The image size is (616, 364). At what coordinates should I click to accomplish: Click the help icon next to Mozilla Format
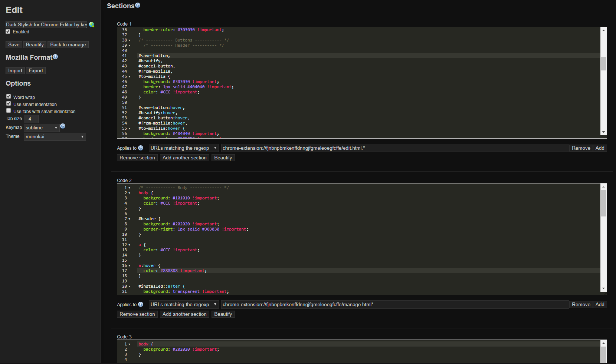coord(55,56)
